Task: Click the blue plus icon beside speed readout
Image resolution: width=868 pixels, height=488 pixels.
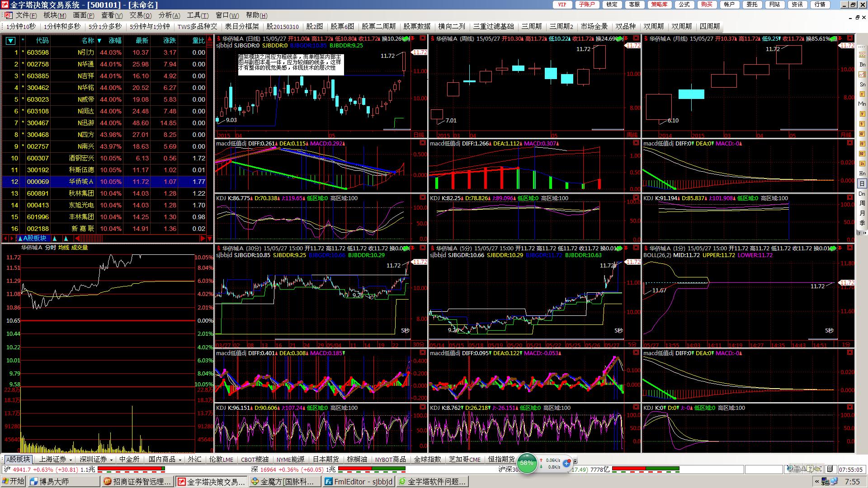Action: tap(567, 464)
